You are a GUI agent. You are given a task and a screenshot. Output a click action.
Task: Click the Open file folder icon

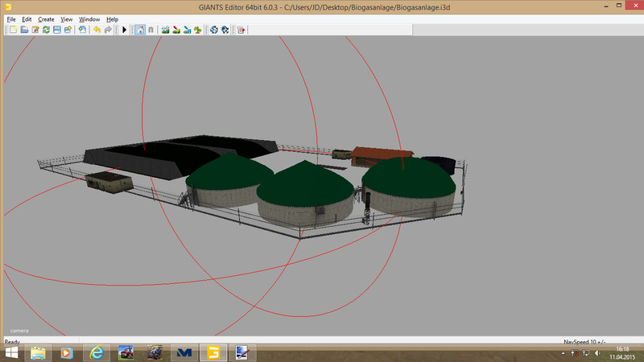pyautogui.click(x=25, y=30)
